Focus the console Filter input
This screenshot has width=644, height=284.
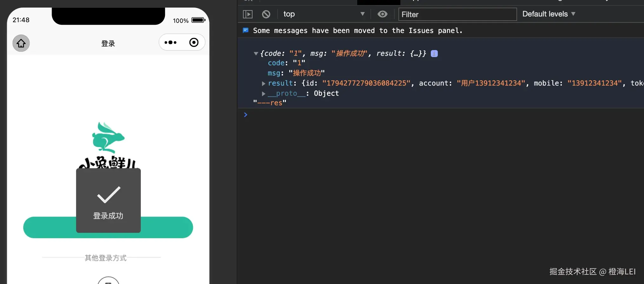click(457, 14)
